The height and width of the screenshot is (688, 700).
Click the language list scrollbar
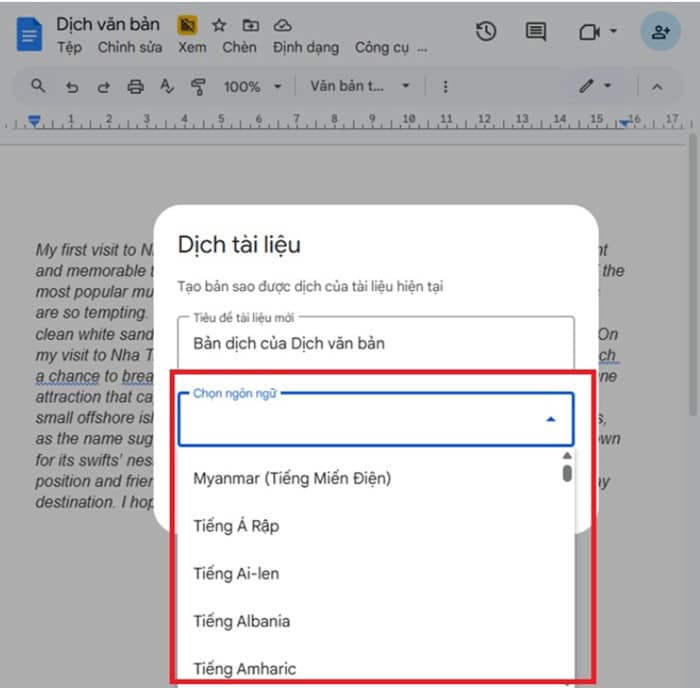[x=567, y=470]
